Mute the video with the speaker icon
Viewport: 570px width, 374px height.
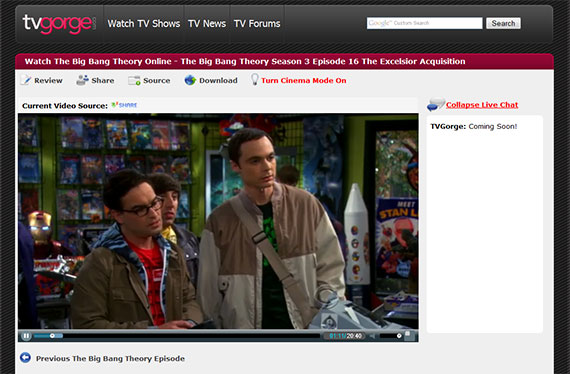373,336
